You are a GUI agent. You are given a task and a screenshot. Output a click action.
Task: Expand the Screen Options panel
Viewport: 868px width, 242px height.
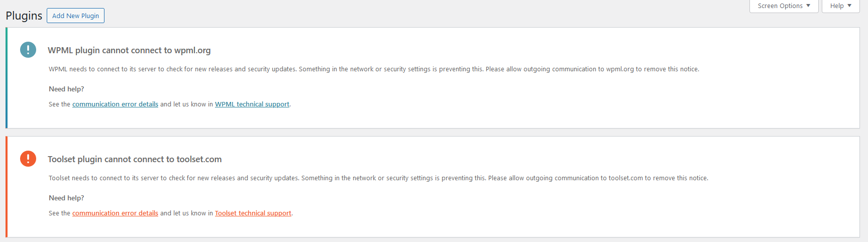coord(784,6)
